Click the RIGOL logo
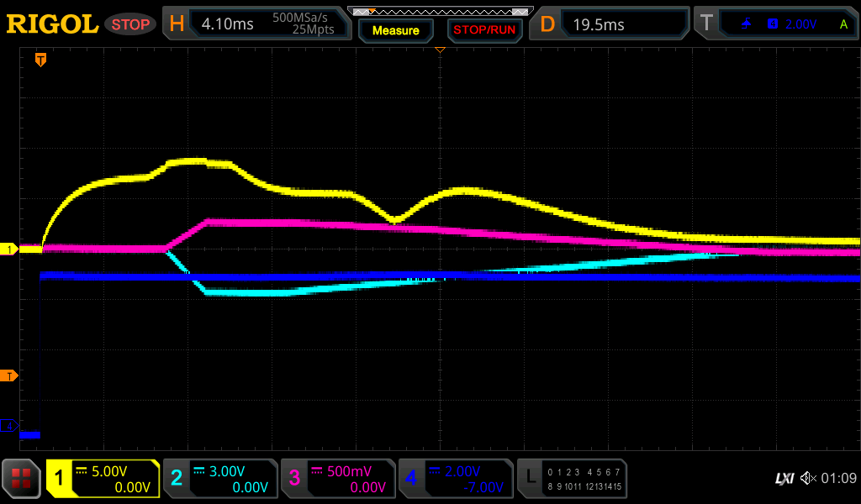861x504 pixels. (52, 24)
